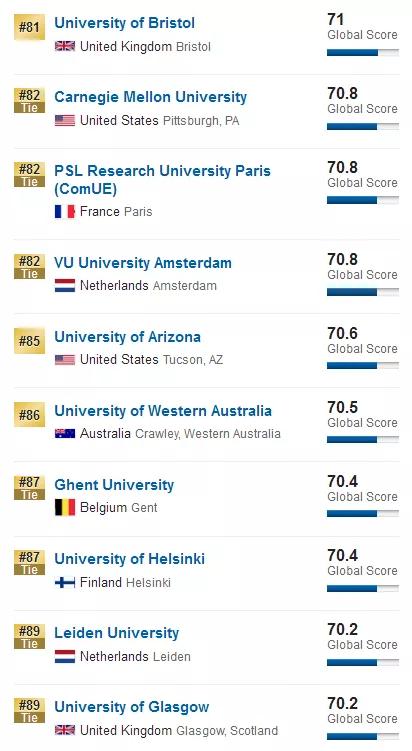Open the University of Bristol link
The width and height of the screenshot is (412, 751).
(x=125, y=23)
